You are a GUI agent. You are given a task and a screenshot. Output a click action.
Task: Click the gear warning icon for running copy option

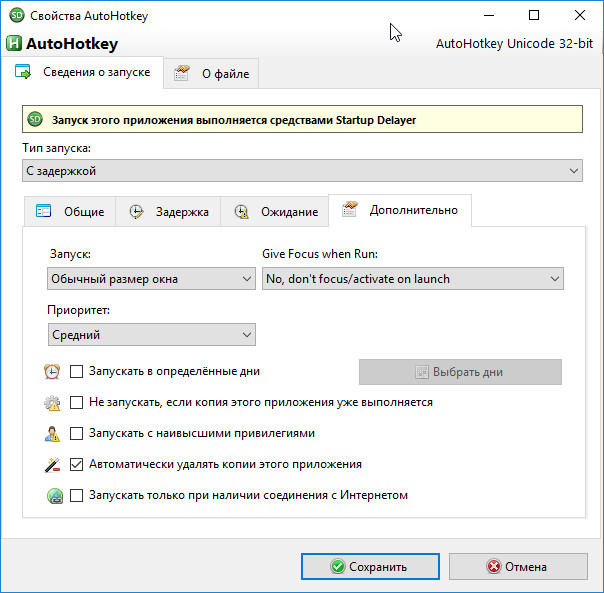coord(52,403)
